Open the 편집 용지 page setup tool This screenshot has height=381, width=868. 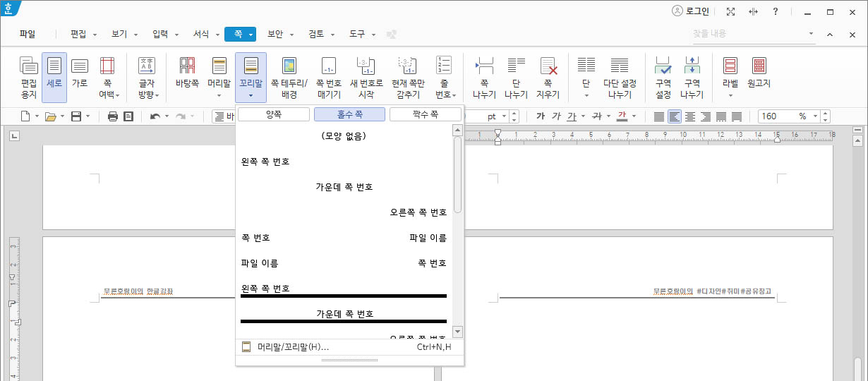pyautogui.click(x=29, y=78)
